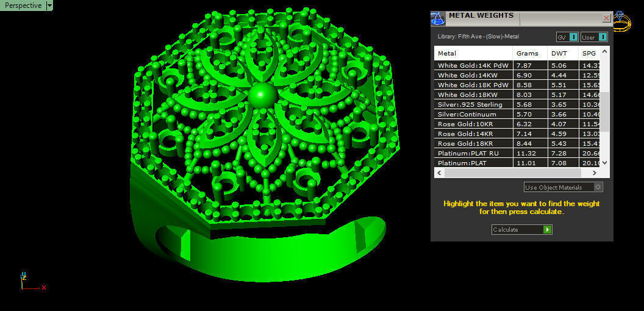Click the 11.01 grams value
Screen dimensions: 644x311
525,163
